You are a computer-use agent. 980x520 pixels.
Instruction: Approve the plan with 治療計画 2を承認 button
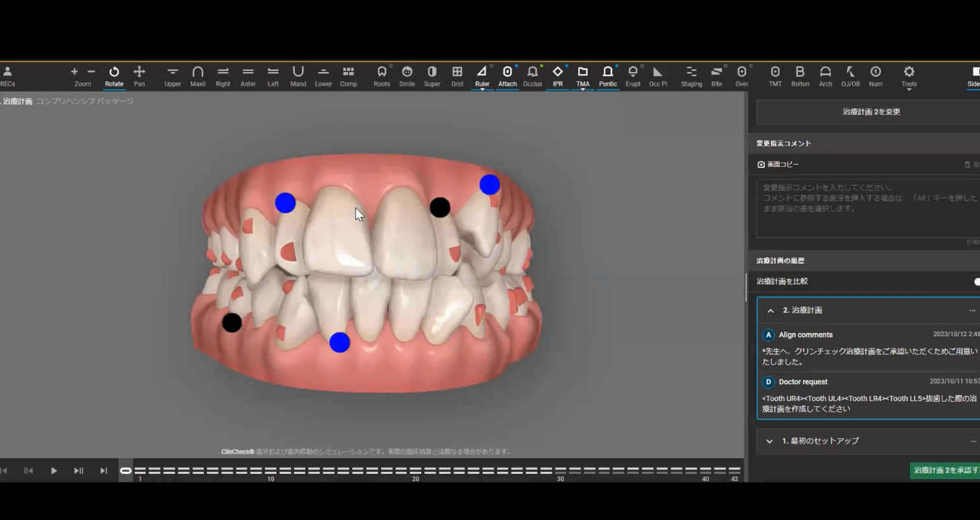tap(945, 470)
